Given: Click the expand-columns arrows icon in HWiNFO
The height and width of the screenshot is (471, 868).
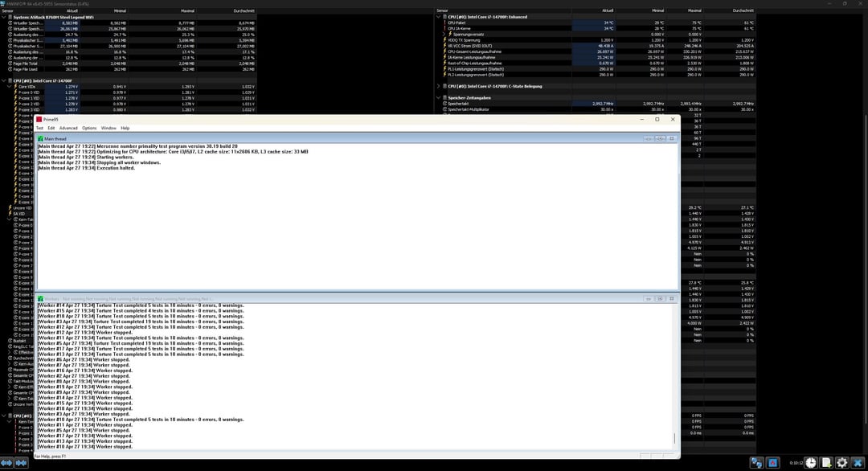Looking at the screenshot, I should [x=7, y=463].
